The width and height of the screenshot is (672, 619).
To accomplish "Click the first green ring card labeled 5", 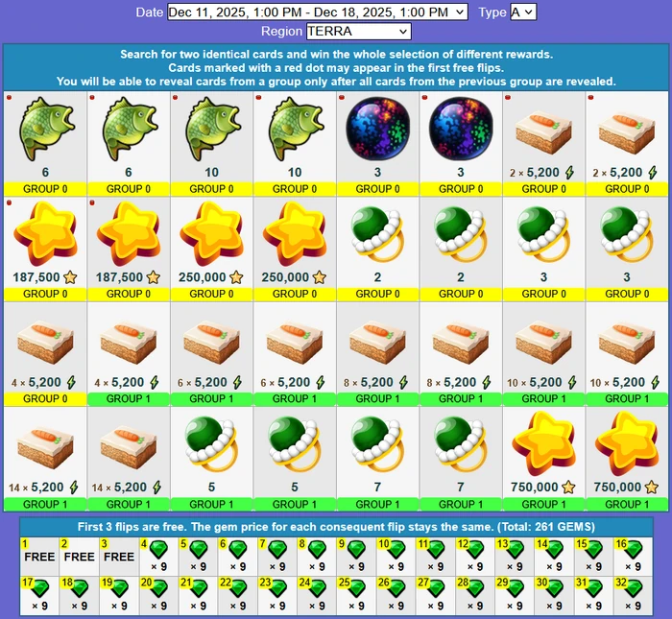I will pyautogui.click(x=211, y=459).
